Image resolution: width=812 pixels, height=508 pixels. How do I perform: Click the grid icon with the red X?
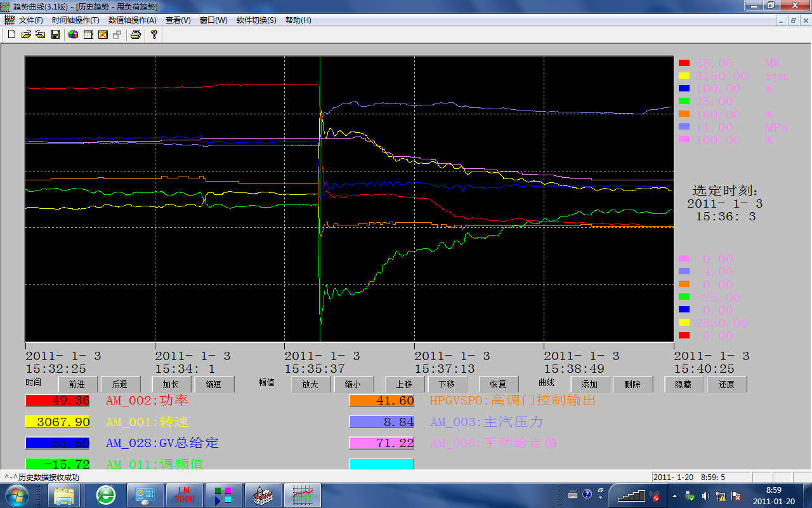click(103, 34)
